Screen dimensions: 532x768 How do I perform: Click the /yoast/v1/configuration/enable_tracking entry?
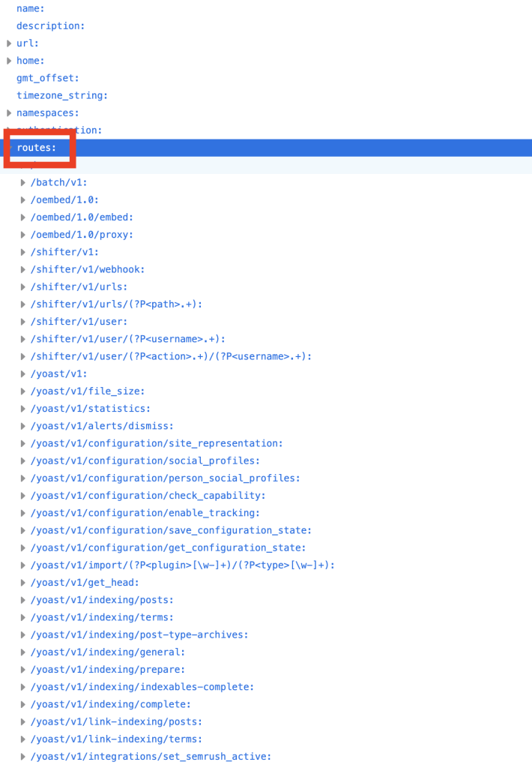pos(145,513)
